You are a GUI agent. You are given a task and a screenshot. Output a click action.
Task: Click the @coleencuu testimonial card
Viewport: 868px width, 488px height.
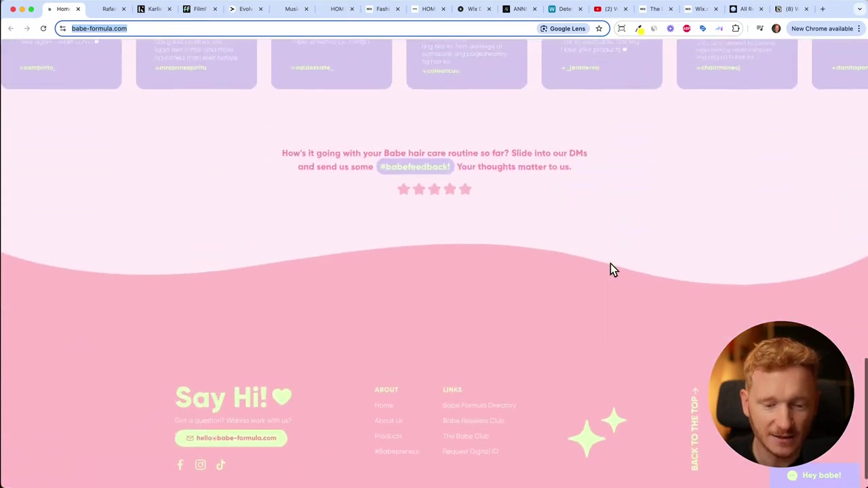[x=467, y=64]
